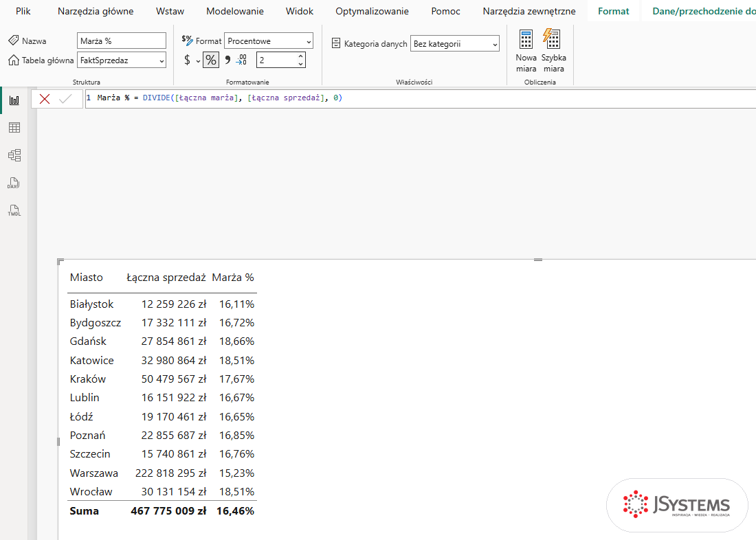Open the Wstaw tab
This screenshot has height=540, width=756.
tap(170, 11)
